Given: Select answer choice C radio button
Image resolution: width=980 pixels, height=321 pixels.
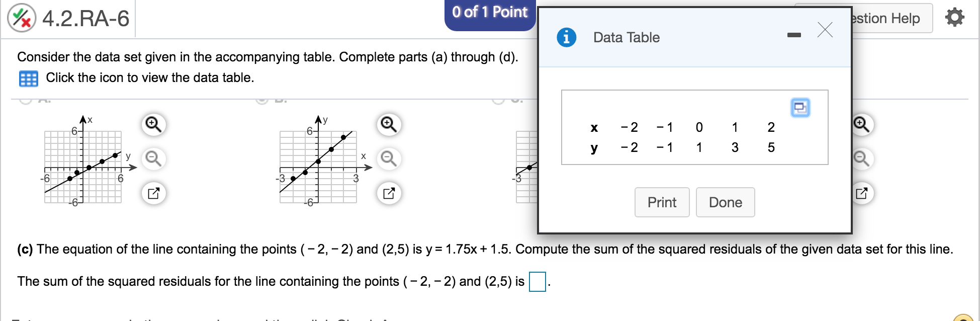Looking at the screenshot, I should click(x=499, y=100).
